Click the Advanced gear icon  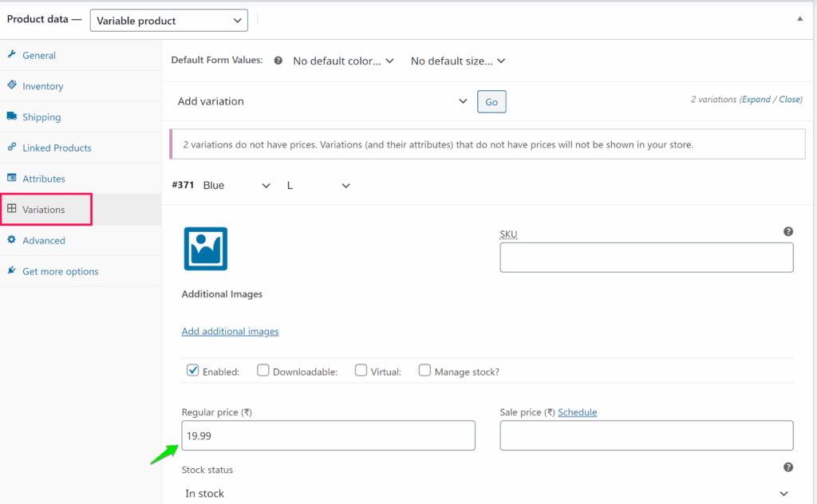(x=12, y=240)
